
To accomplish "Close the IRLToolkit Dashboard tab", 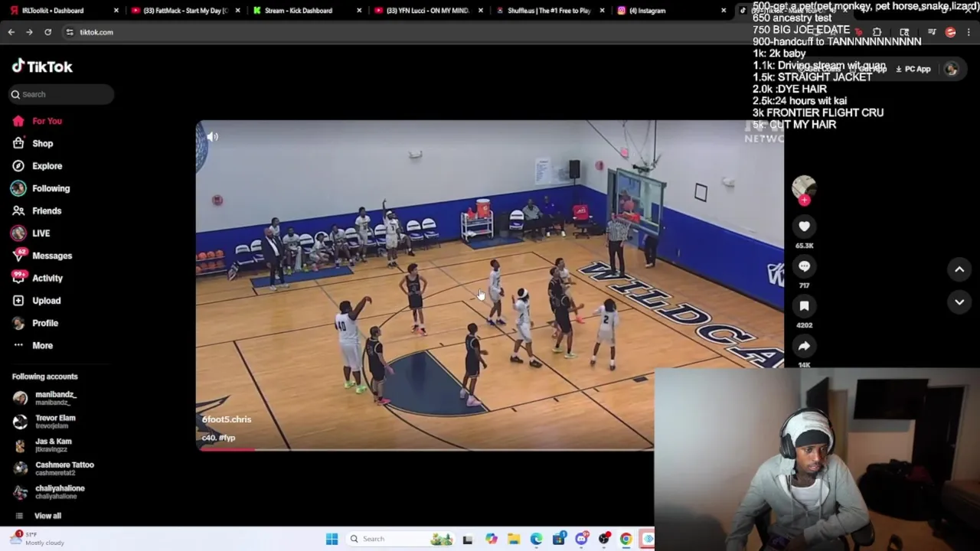I will tap(116, 11).
